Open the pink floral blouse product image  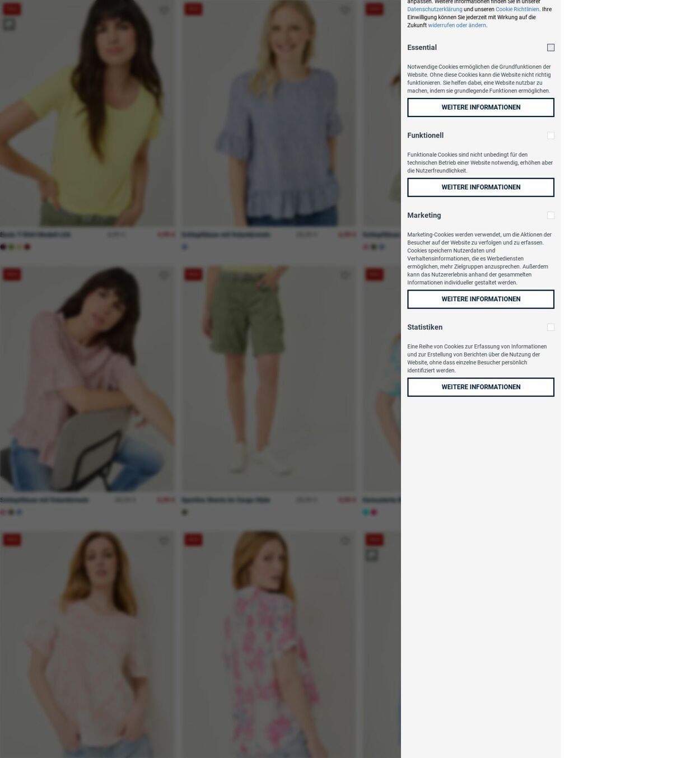268,644
